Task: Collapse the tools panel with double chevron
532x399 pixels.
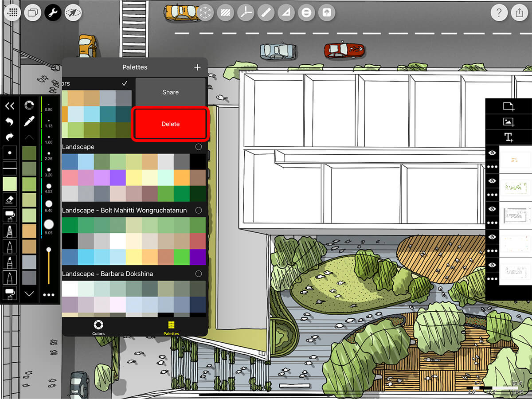Action: (10, 106)
